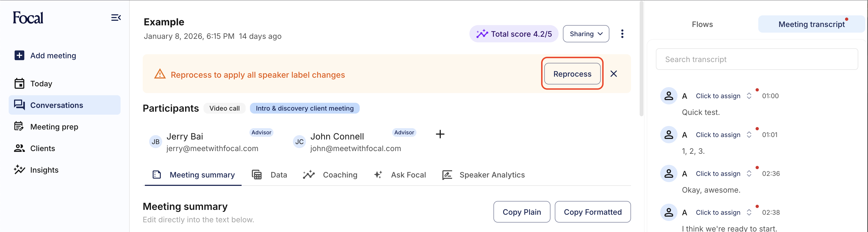Expand speaker assignment for the 01:00 entry
Viewport: 868px width, 232px height.
[749, 96]
